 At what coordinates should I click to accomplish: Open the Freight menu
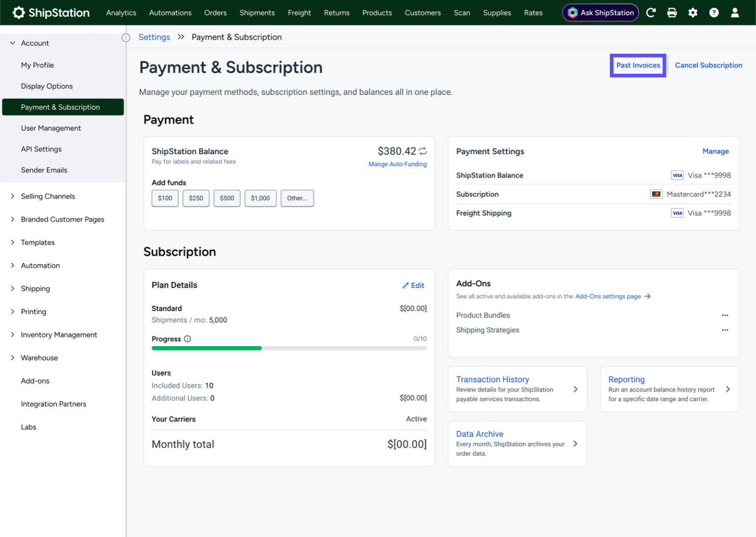click(x=299, y=13)
